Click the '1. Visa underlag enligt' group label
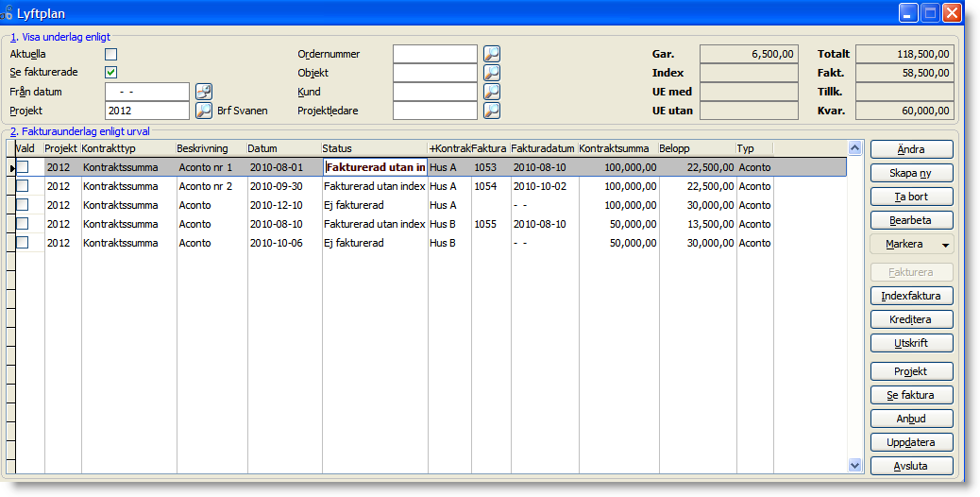The width and height of the screenshot is (980, 497). [x=60, y=38]
